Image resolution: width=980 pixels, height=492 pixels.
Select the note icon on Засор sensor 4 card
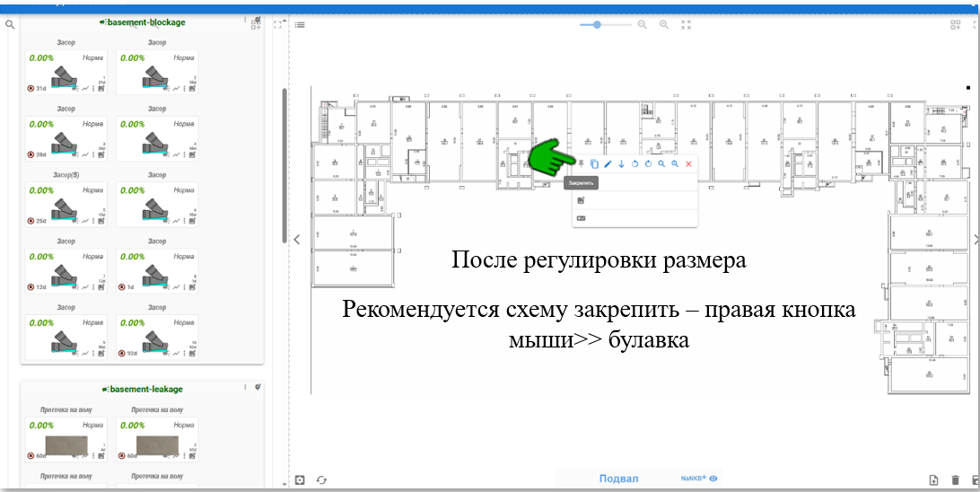(192, 155)
